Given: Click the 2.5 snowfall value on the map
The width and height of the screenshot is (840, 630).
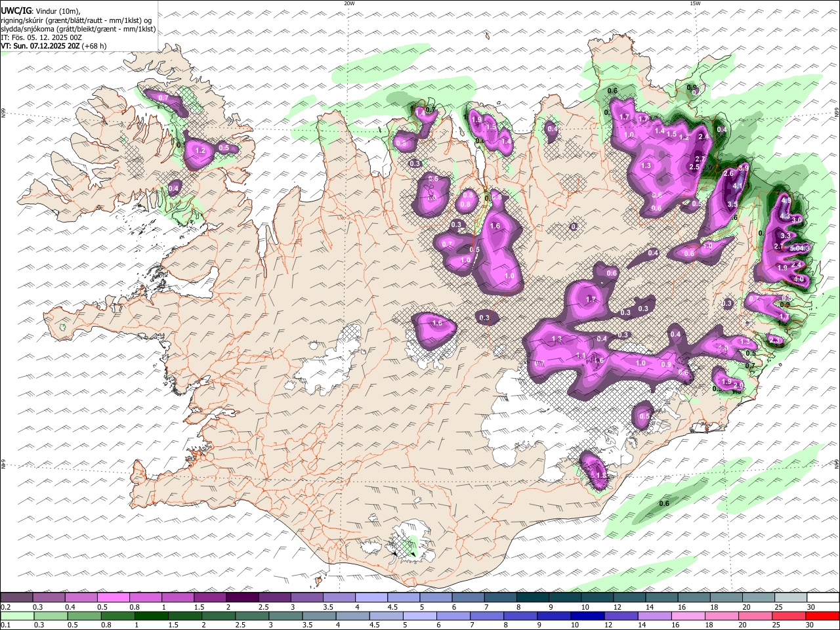Looking at the screenshot, I should coord(695,167).
